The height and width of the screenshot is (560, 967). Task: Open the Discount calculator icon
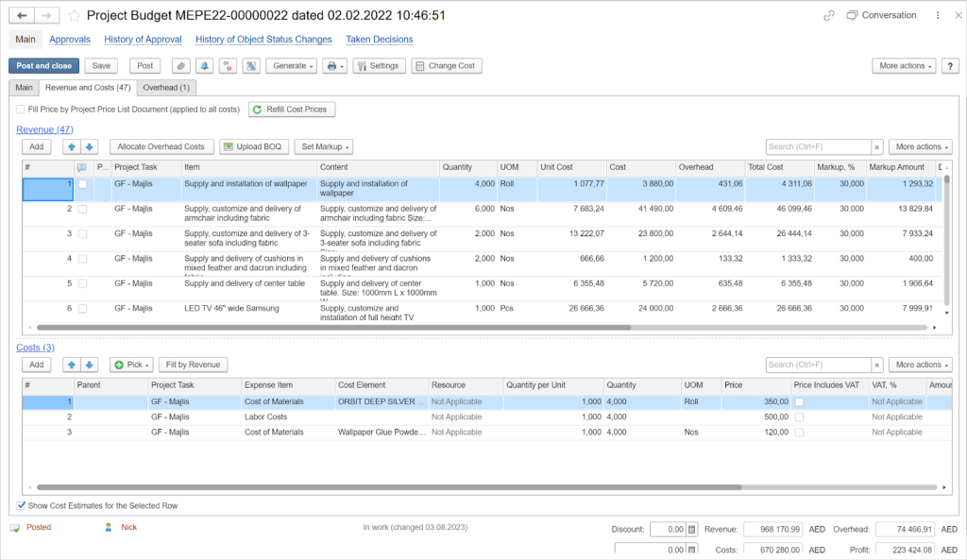(x=692, y=529)
